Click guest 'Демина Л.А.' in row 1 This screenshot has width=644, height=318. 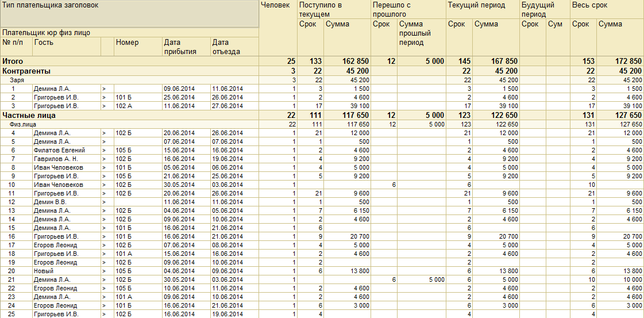(x=67, y=89)
